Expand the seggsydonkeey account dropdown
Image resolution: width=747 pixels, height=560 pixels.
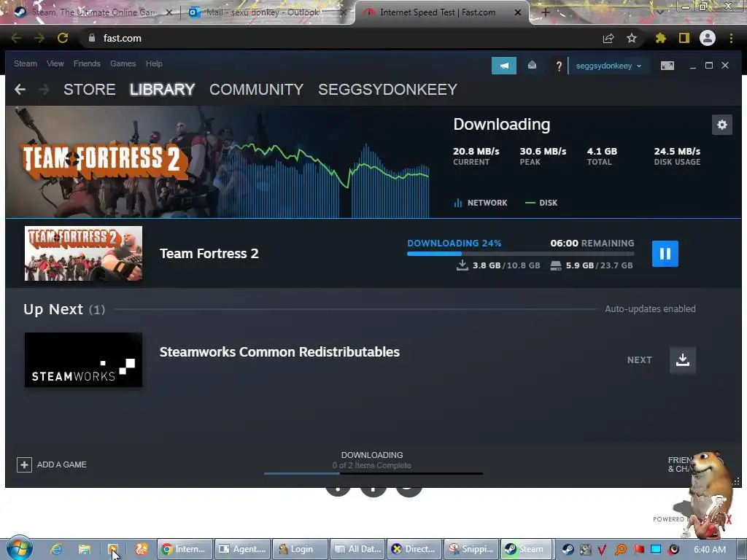coord(608,66)
